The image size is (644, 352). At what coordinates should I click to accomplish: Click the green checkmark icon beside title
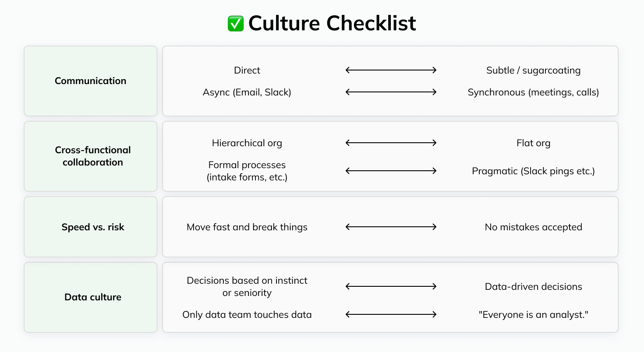[236, 24]
